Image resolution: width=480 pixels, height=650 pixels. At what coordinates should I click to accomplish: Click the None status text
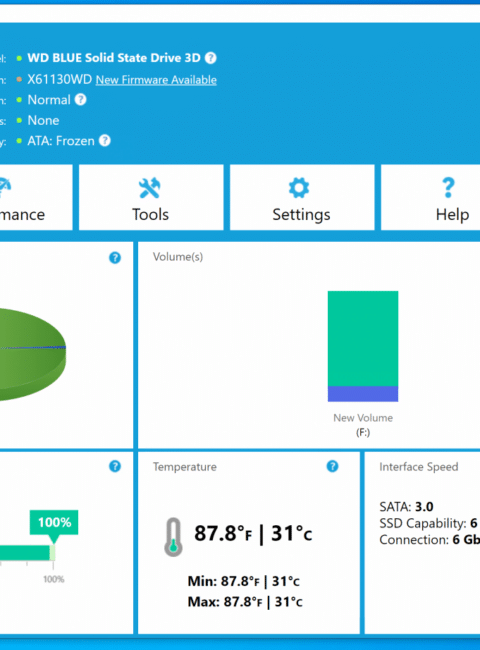(44, 121)
